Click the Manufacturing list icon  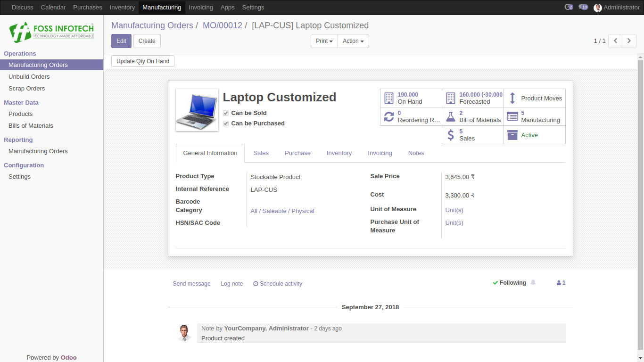click(512, 116)
